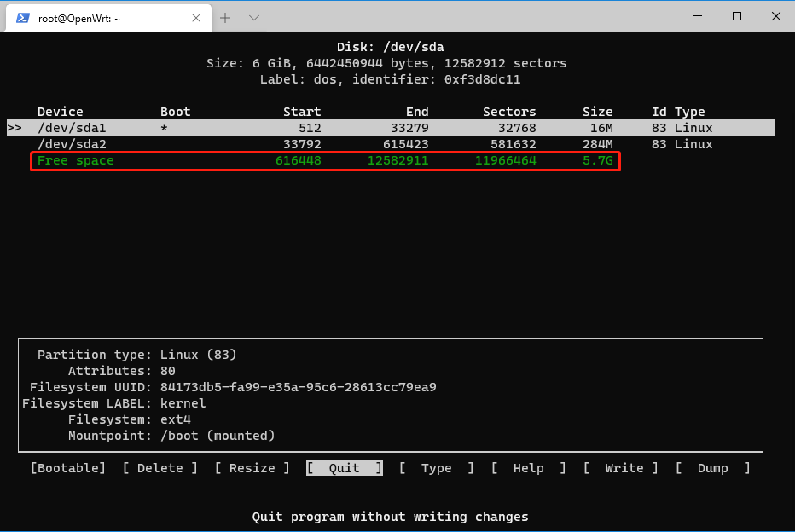Viewport: 795px width, 532px height.
Task: Choose the Delete menu option
Action: pyautogui.click(x=160, y=468)
